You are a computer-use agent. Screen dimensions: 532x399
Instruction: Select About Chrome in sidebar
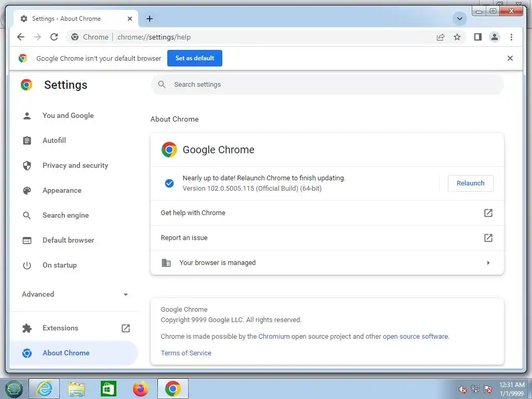coord(74,353)
